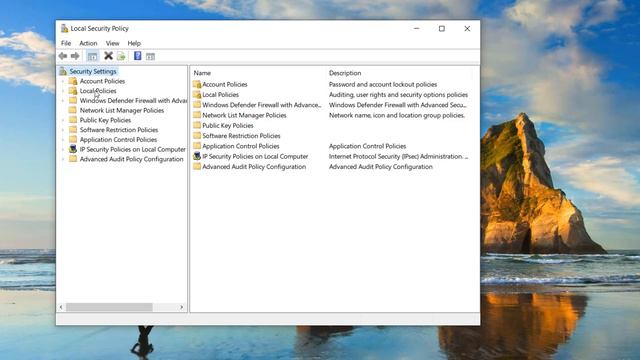Click Software Restriction folder icon in tree

[73, 130]
